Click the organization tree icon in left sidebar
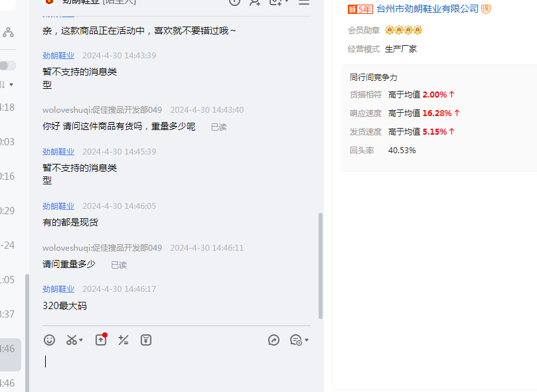Viewport: 537px width, 392px height. [8, 33]
